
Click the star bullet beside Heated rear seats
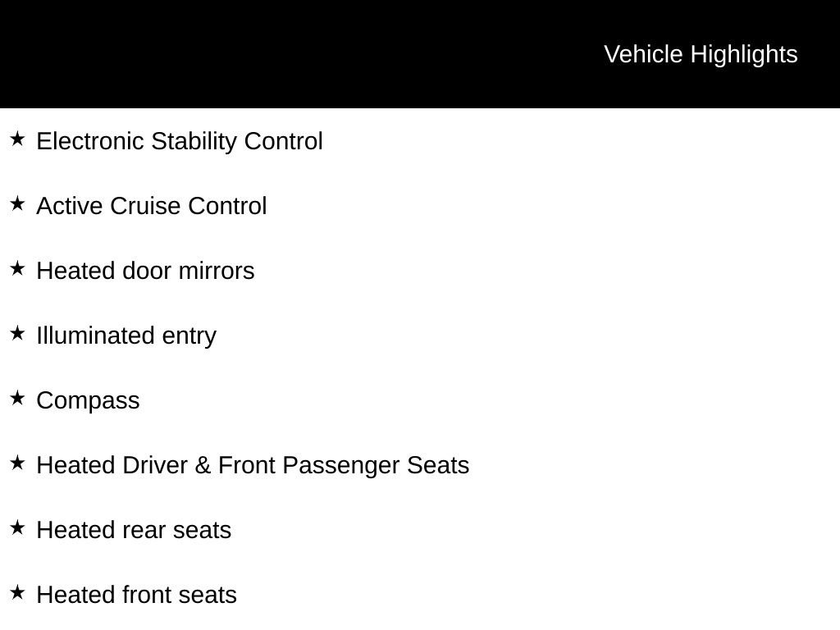click(17, 527)
